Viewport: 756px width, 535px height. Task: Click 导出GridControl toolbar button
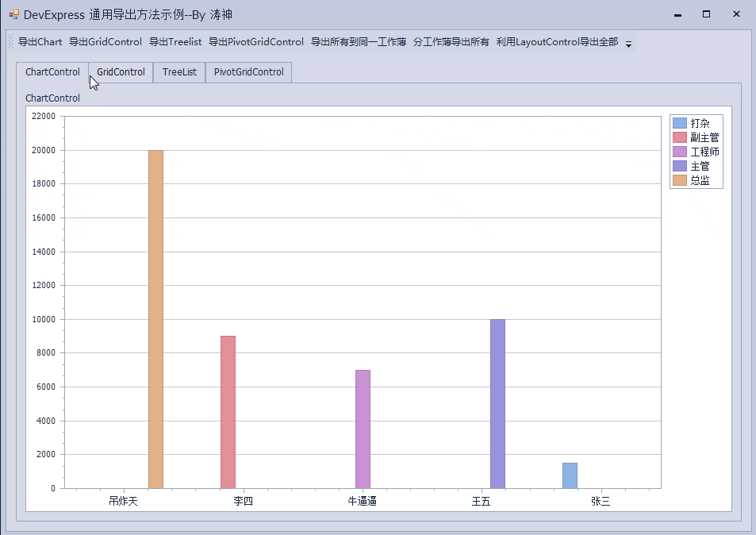106,42
